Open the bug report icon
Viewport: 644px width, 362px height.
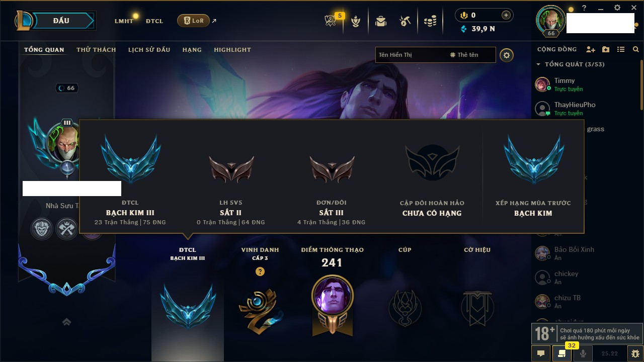point(635,353)
